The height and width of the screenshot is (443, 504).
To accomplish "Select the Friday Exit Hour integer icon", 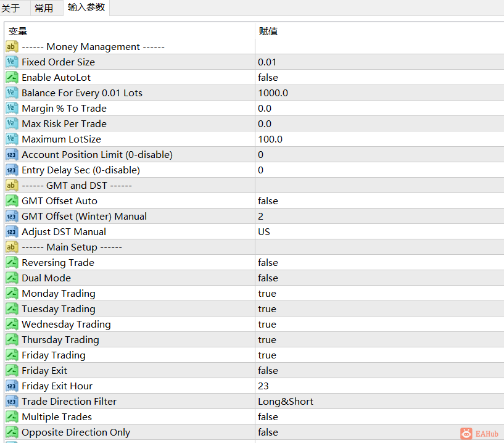I will click(x=12, y=386).
